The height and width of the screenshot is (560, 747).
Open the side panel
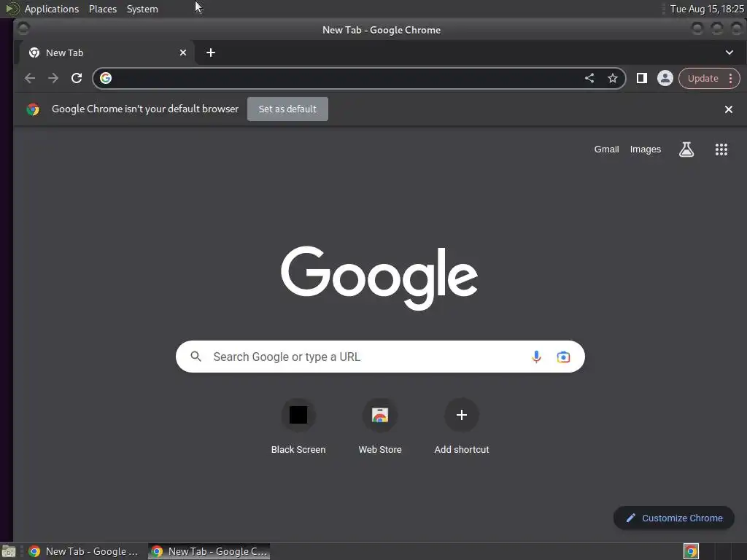click(x=642, y=78)
